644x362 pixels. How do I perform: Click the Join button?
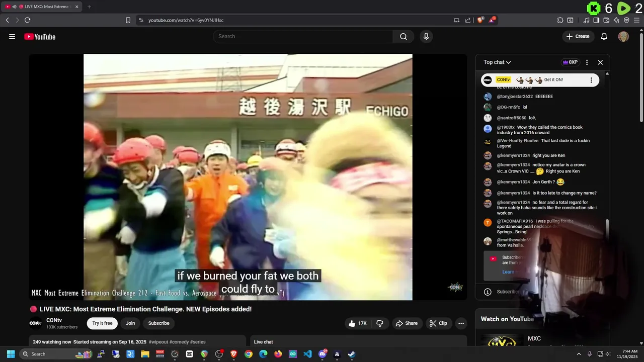130,323
